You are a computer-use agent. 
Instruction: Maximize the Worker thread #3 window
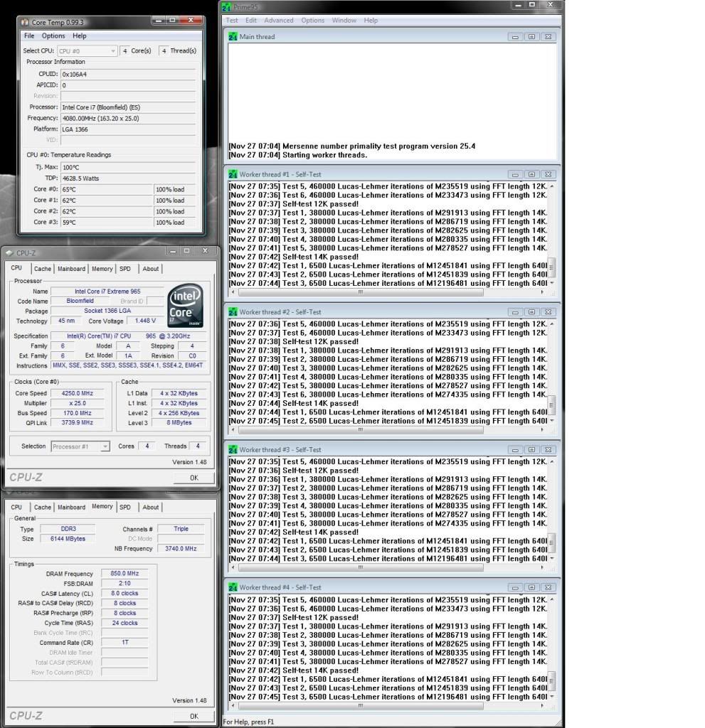[x=531, y=450]
